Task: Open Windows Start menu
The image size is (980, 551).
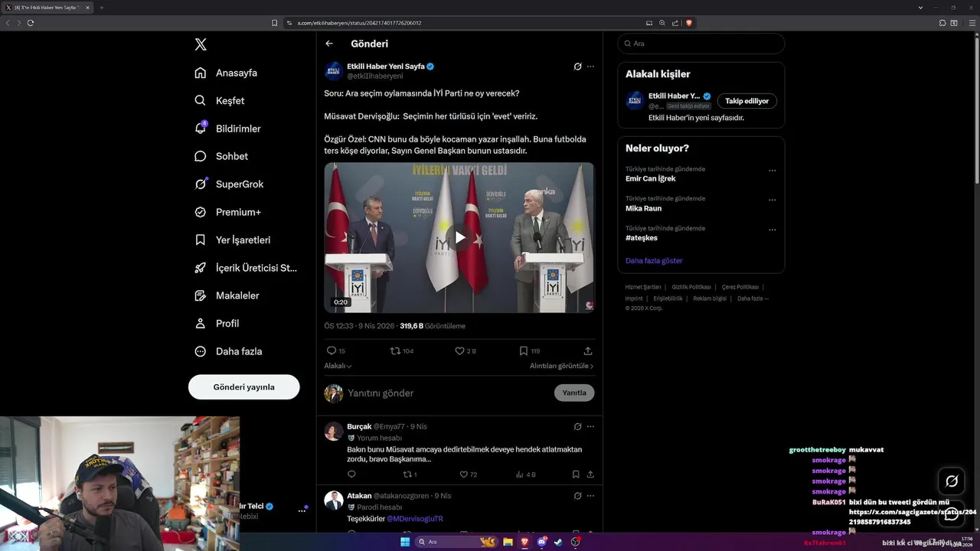Action: coord(405,542)
